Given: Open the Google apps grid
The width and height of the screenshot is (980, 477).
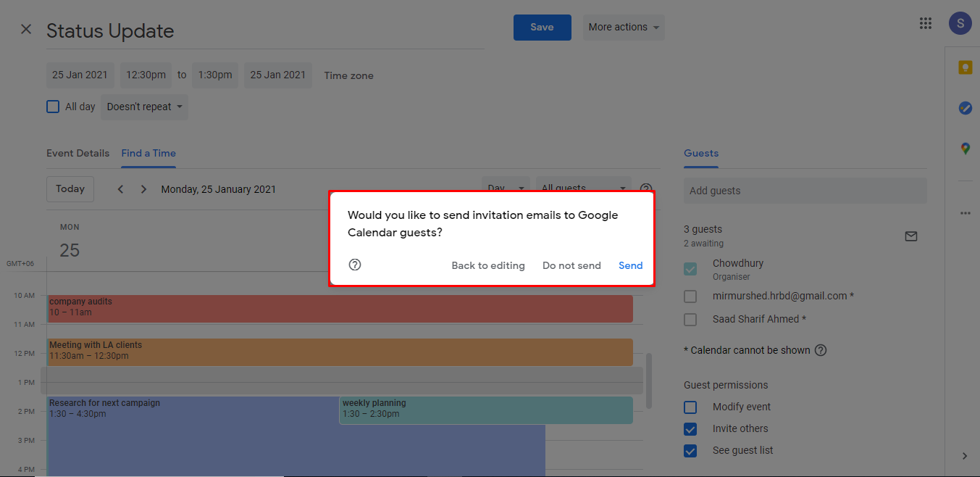Looking at the screenshot, I should (925, 23).
